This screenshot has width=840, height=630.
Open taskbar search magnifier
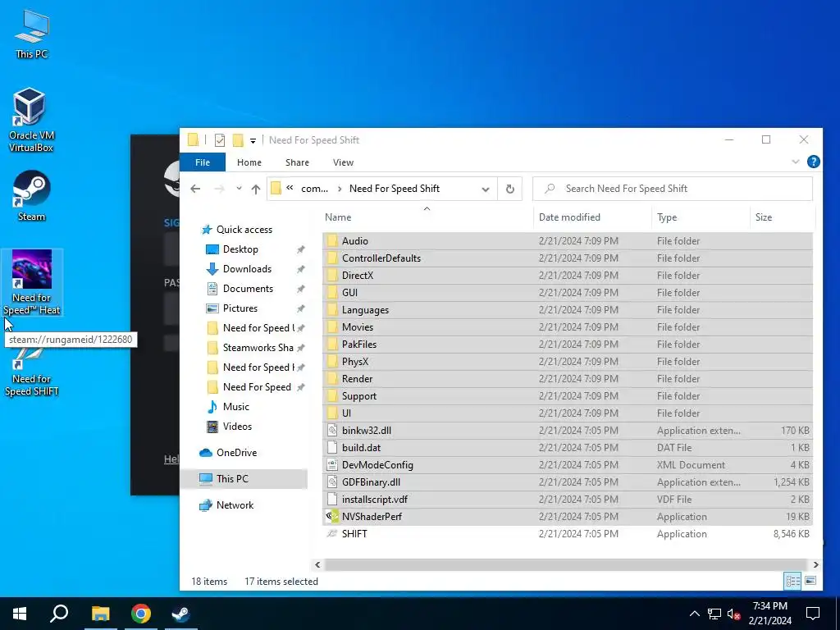[x=59, y=614]
